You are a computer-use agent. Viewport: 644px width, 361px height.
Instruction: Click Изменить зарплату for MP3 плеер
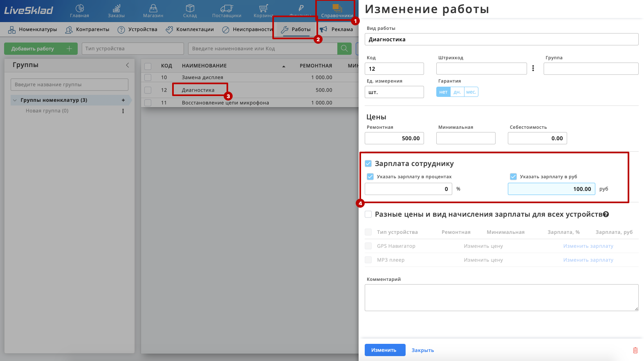click(588, 260)
